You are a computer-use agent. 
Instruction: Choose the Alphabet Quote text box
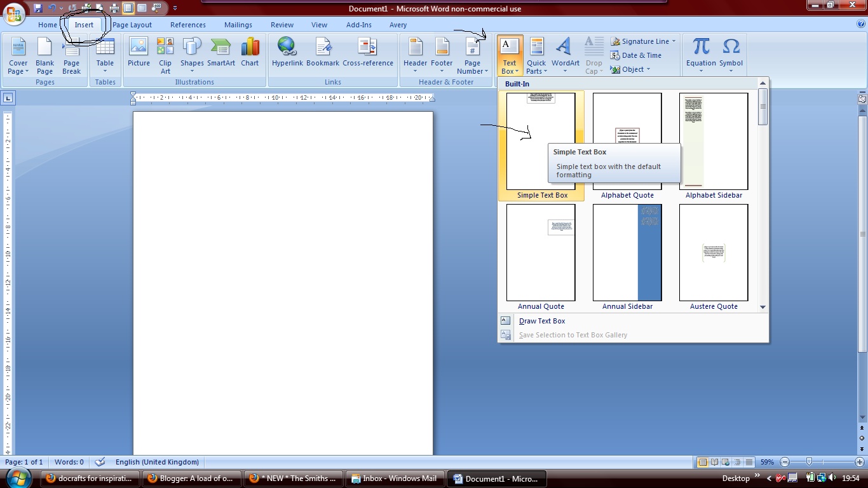pos(627,146)
